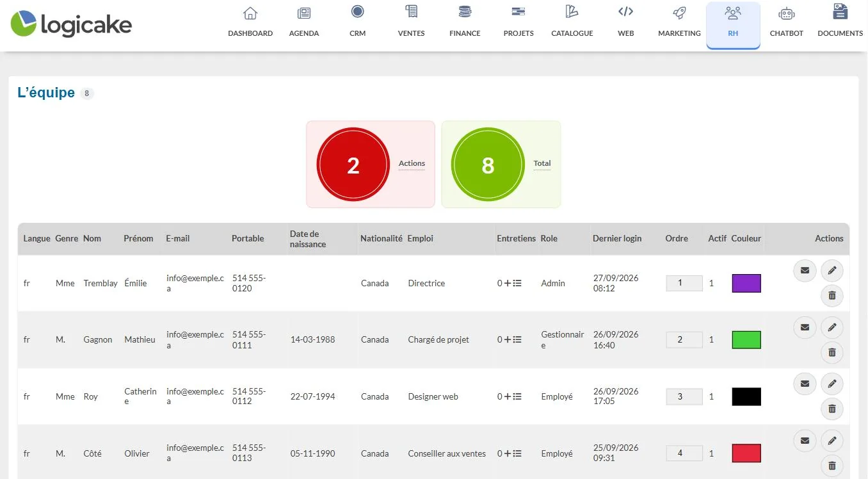Open Roy's entretiens list icon
The width and height of the screenshot is (868, 479).
[x=517, y=397]
